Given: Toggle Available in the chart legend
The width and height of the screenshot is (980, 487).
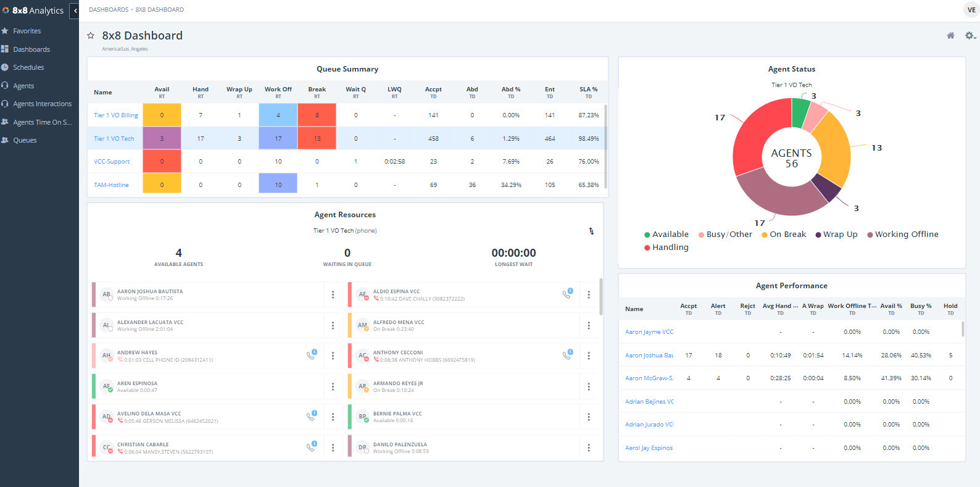Looking at the screenshot, I should coord(666,235).
